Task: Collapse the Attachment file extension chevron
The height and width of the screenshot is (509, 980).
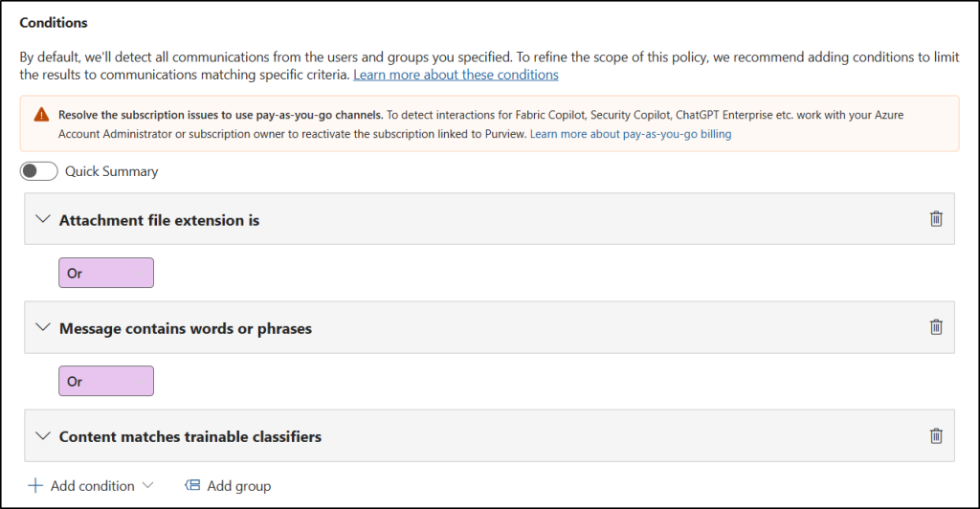Action: pos(42,219)
